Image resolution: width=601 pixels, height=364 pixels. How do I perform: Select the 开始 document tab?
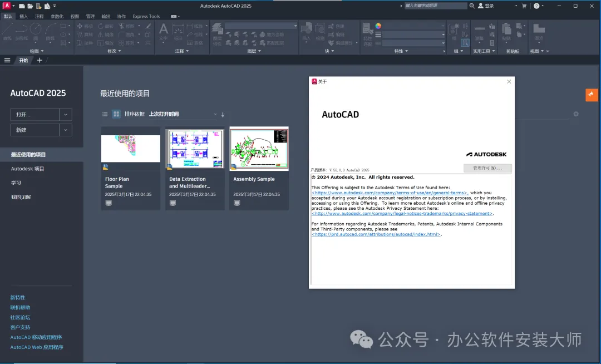click(x=24, y=60)
